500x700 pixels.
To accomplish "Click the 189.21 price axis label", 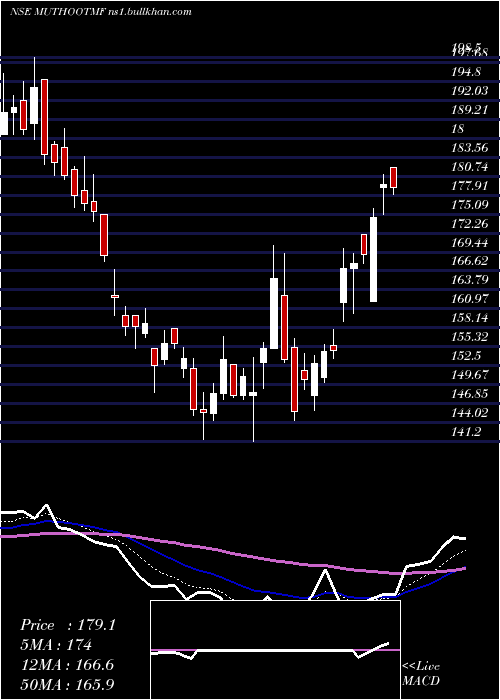I will click(x=470, y=110).
